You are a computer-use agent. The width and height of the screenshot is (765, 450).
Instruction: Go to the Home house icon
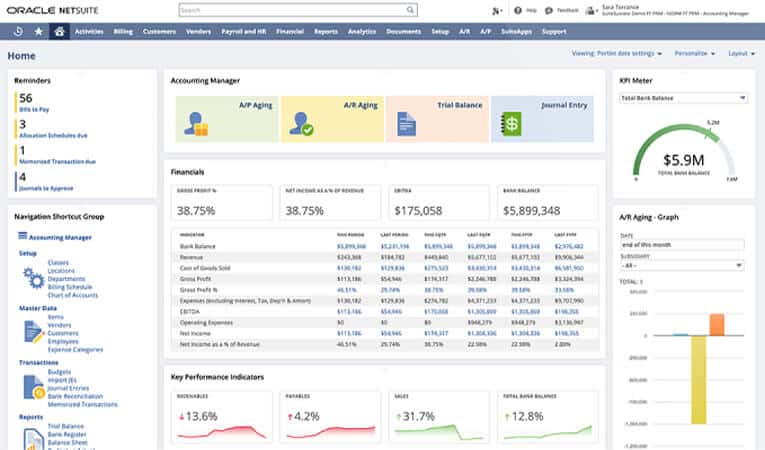(59, 31)
